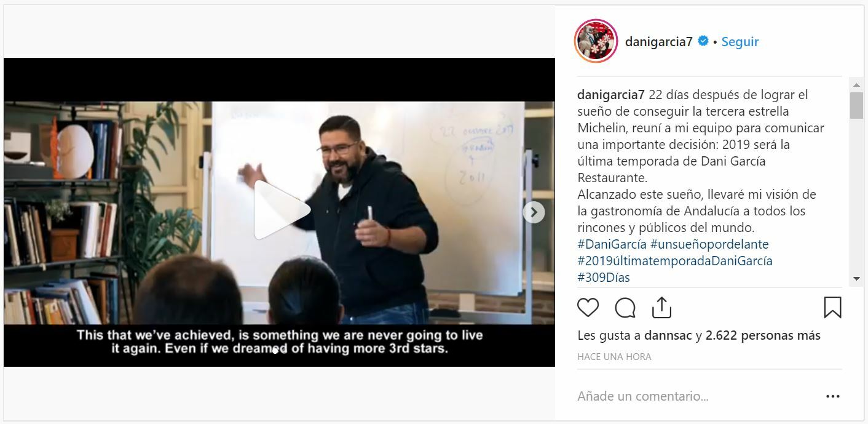Open the #2019últimatemporadaDaniGarcía hashtag
Image resolution: width=868 pixels, height=424 pixels.
point(675,261)
